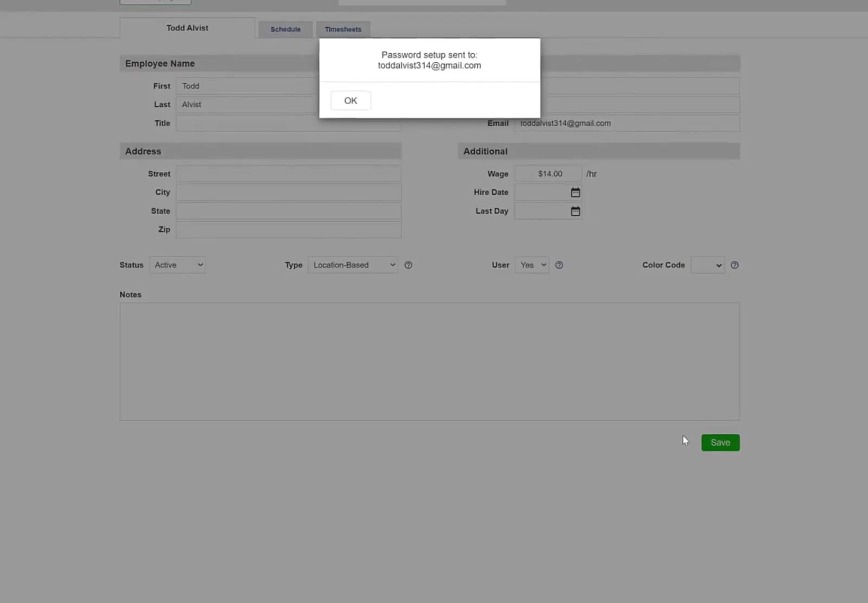
Task: Click the Employee Name section header
Action: pyautogui.click(x=220, y=63)
